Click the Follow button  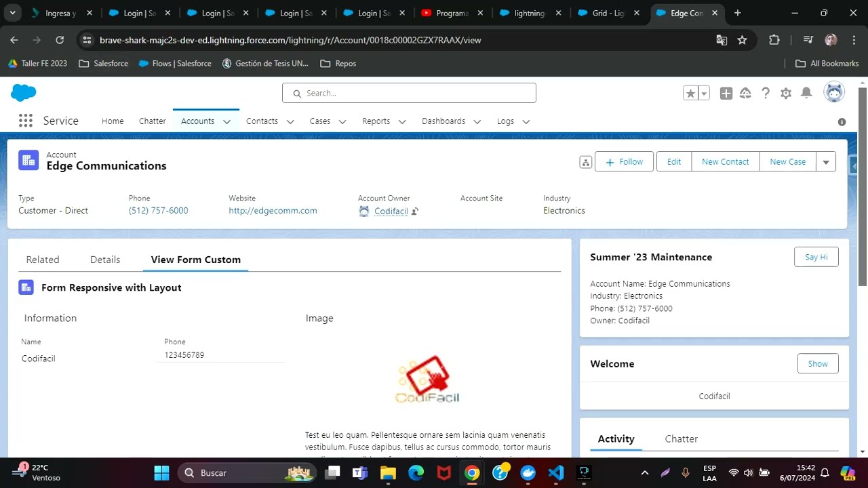click(x=625, y=162)
